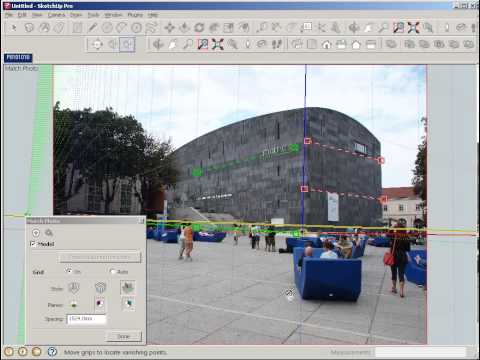Select the Zoom Window magnifier in the second toolbar row

[x=203, y=44]
